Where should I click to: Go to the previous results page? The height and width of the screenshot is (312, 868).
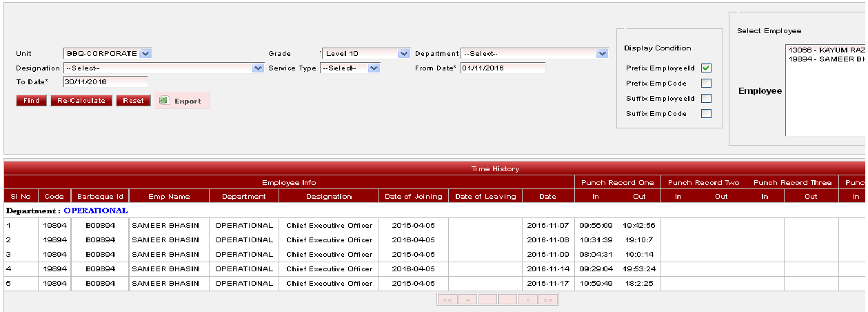pos(468,300)
